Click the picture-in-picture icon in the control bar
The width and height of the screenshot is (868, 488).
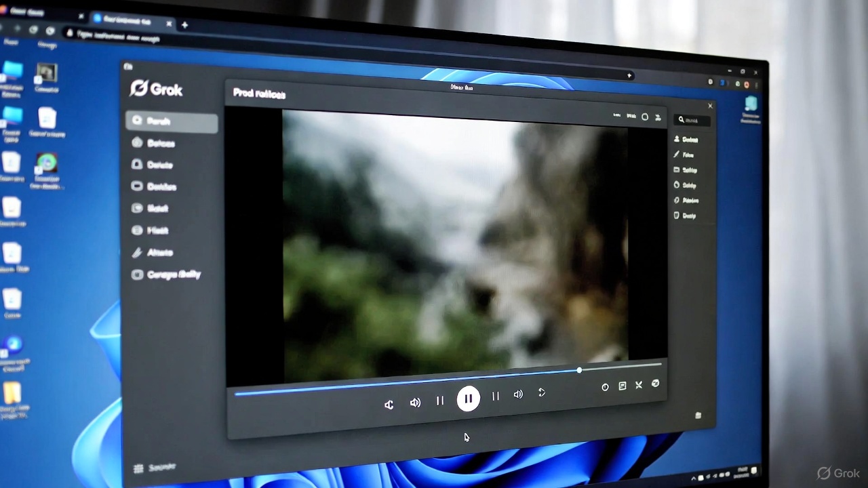click(x=622, y=385)
